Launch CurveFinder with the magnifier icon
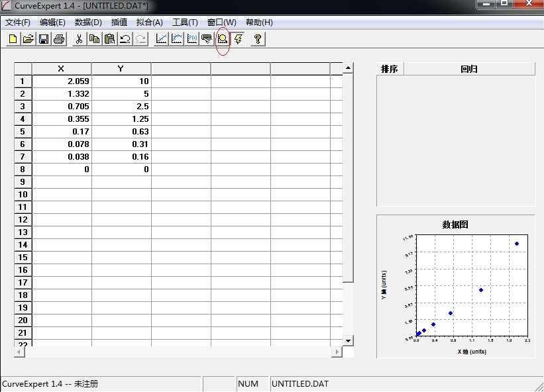This screenshot has width=544, height=392. [x=223, y=39]
